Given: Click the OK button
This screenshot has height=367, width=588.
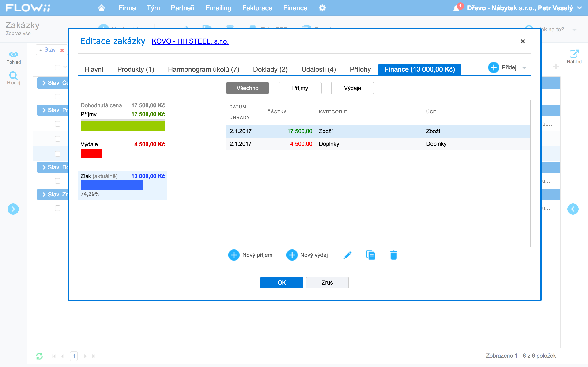Looking at the screenshot, I should tap(282, 283).
